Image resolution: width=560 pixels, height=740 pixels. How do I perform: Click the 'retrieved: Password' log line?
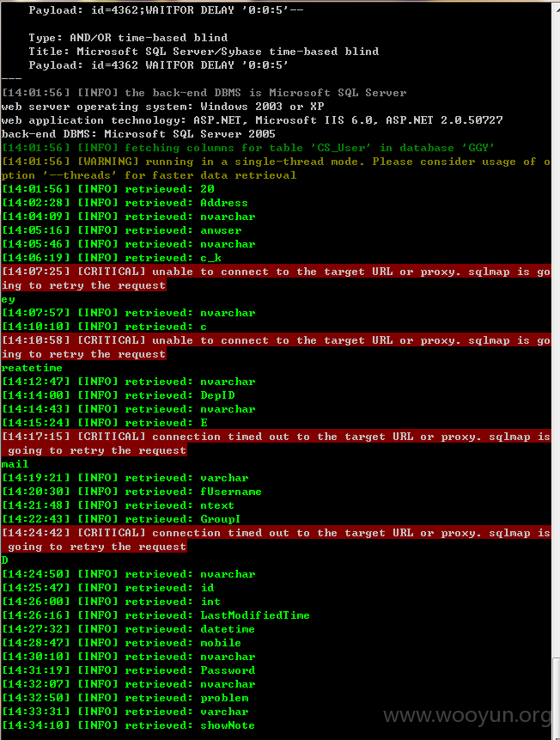click(x=128, y=670)
